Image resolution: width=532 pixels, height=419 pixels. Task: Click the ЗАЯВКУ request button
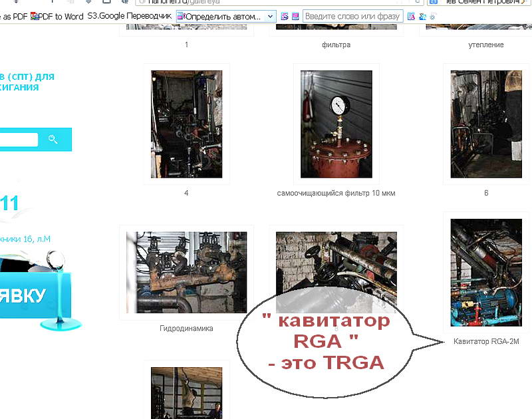(36, 295)
